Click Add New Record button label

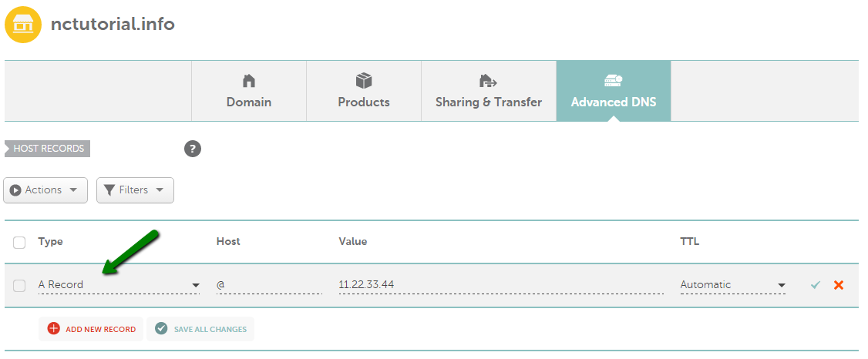coord(101,329)
